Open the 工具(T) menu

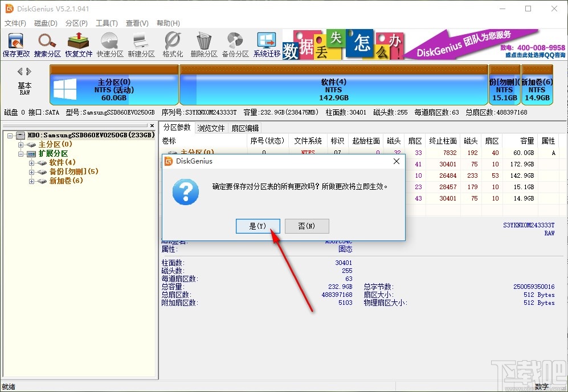pyautogui.click(x=107, y=23)
